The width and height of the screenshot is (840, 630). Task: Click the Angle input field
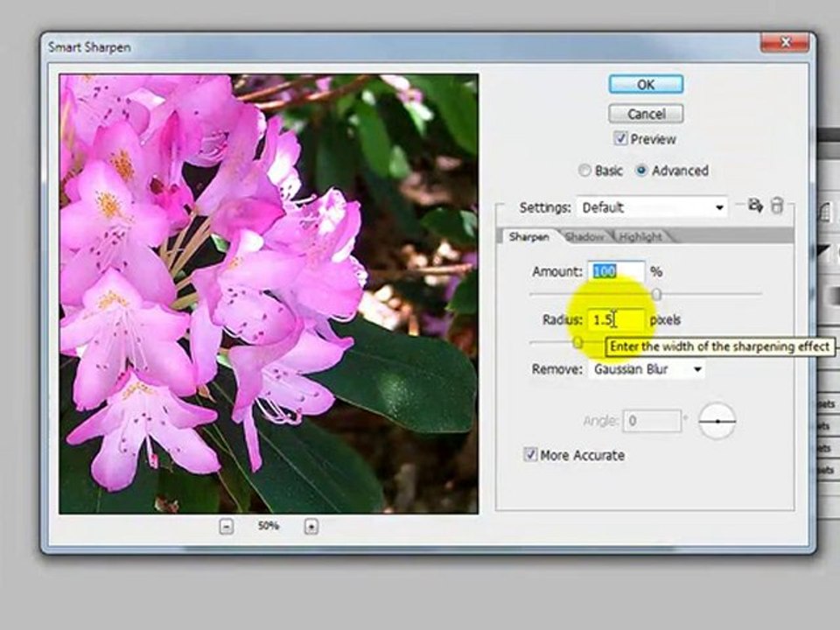tap(652, 421)
